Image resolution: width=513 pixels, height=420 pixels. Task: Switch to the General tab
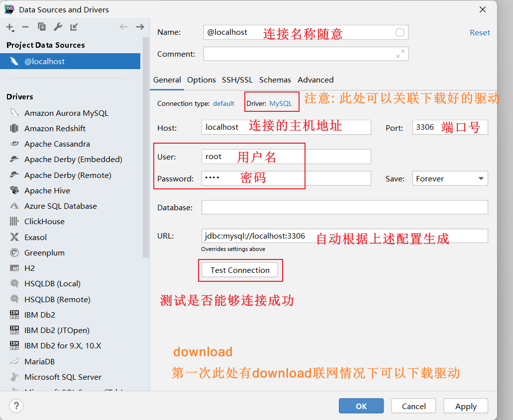167,80
